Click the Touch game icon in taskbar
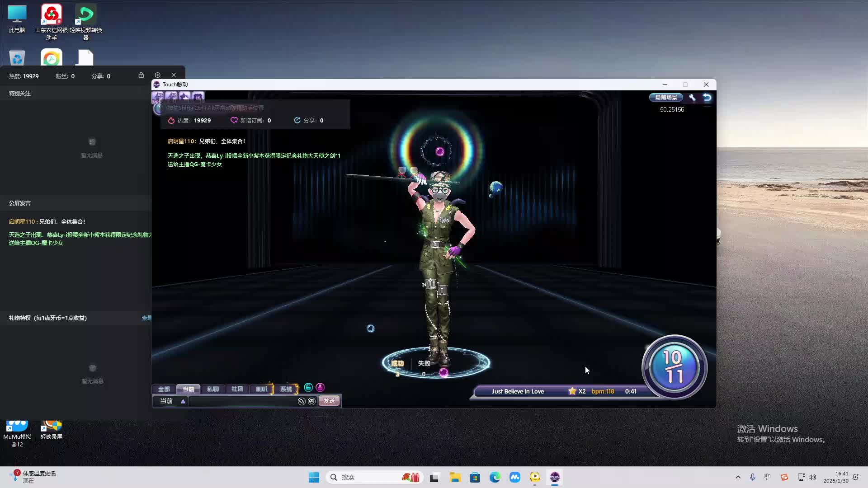 (x=555, y=477)
